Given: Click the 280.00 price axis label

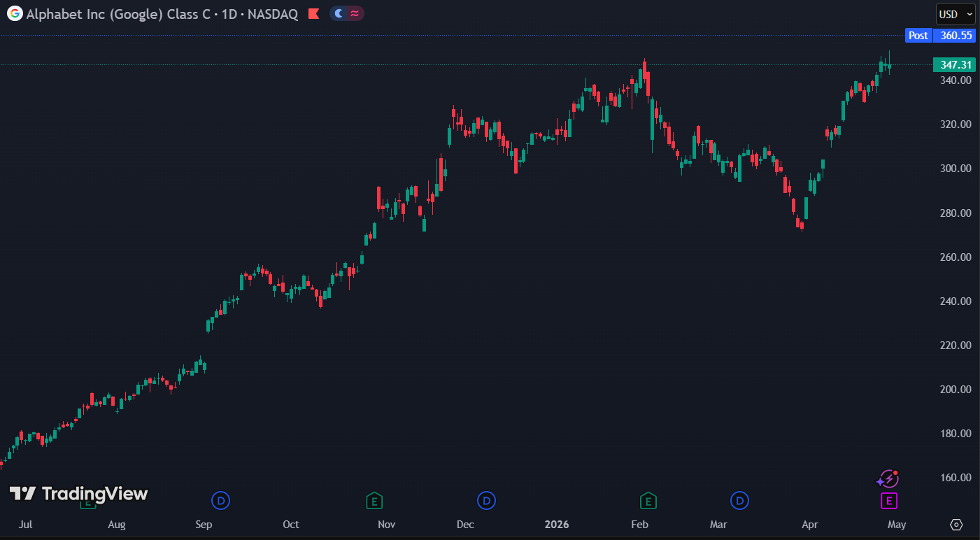Looking at the screenshot, I should coord(956,213).
